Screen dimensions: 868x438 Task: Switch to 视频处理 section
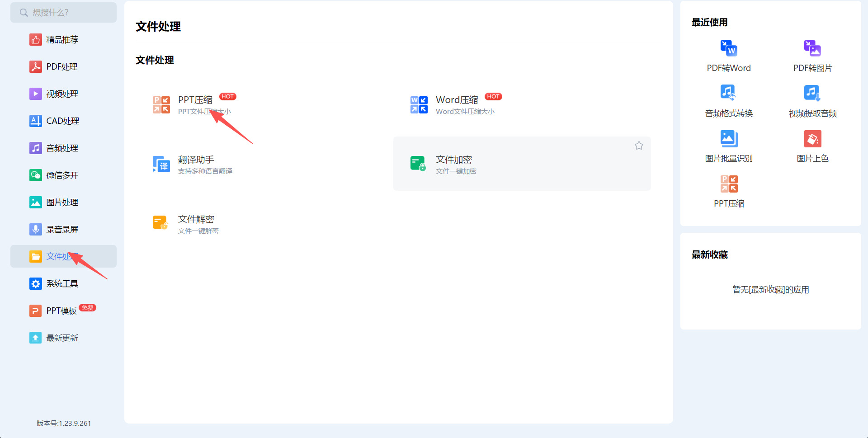(x=62, y=94)
